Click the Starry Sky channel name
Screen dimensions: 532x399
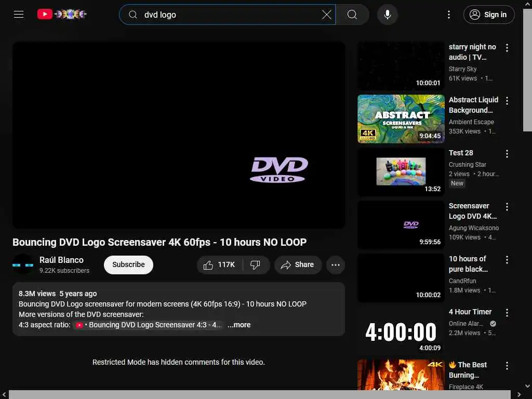pos(462,69)
